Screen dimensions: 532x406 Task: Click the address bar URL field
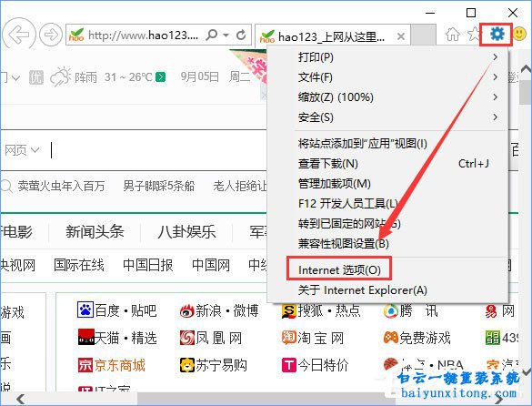143,35
